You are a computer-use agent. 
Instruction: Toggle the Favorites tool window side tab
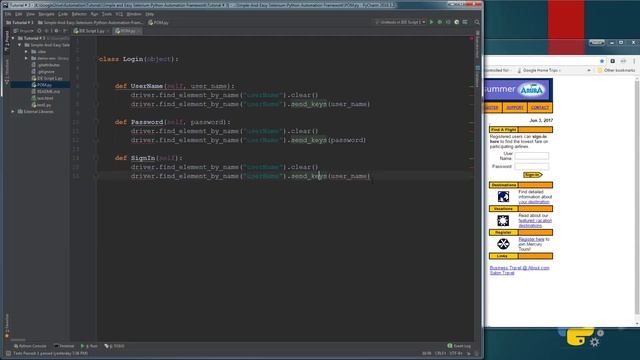pyautogui.click(x=6, y=325)
